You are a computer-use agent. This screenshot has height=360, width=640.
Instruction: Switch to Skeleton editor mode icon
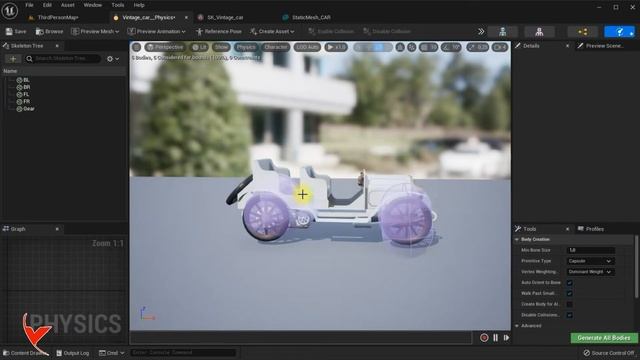click(502, 32)
